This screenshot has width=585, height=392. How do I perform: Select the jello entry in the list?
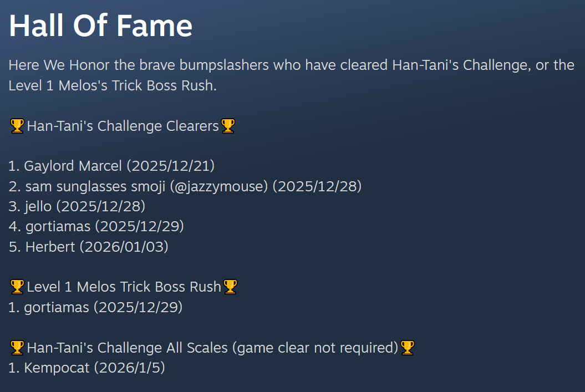pyautogui.click(x=38, y=206)
